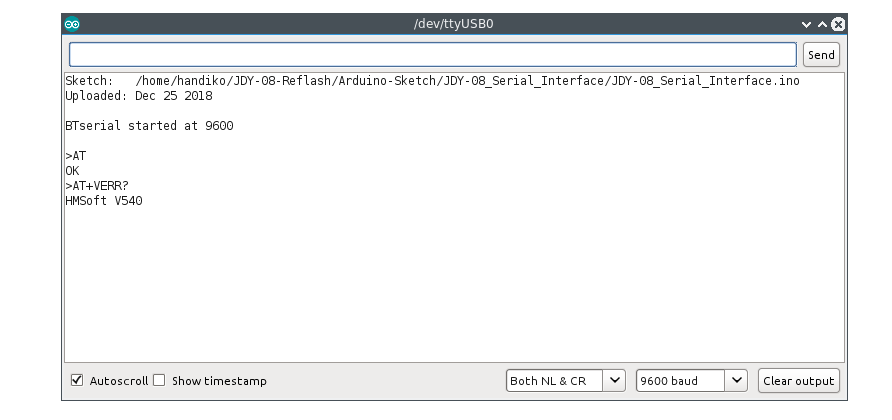Click the 'OK' response line
The height and width of the screenshot is (420, 892).
[72, 171]
